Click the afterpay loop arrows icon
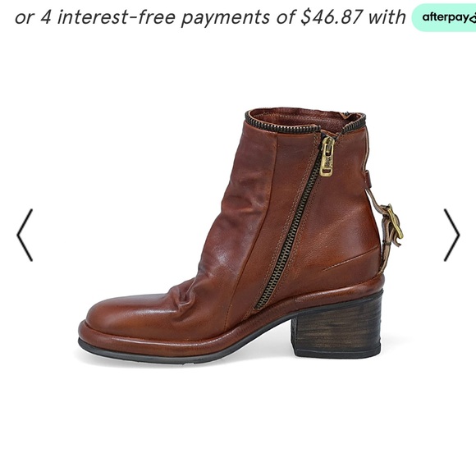The image size is (476, 476). point(473,19)
